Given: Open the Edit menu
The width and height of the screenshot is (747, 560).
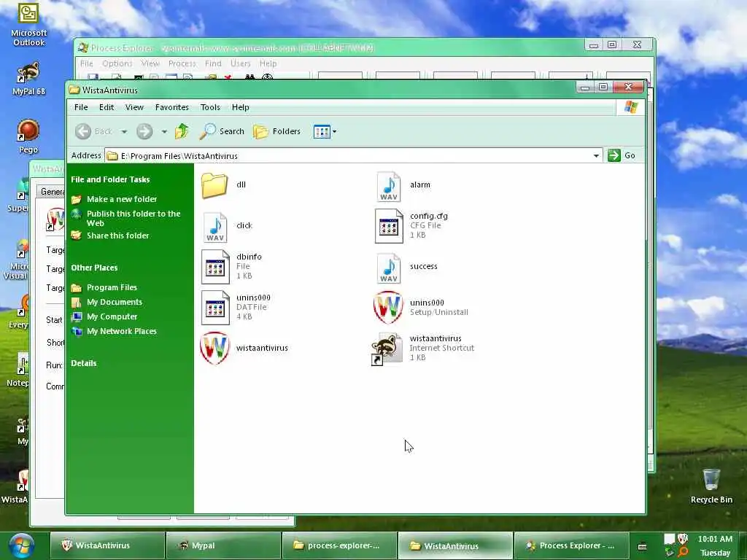Looking at the screenshot, I should pos(107,107).
